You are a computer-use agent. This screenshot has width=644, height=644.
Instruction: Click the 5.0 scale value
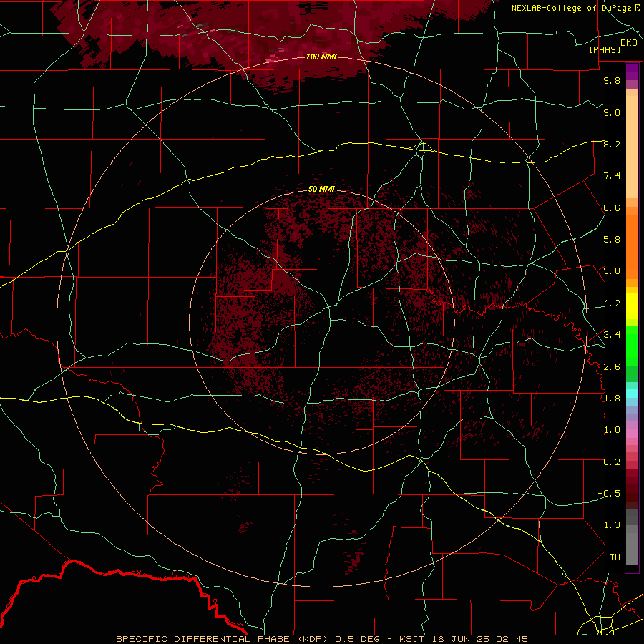(x=612, y=271)
